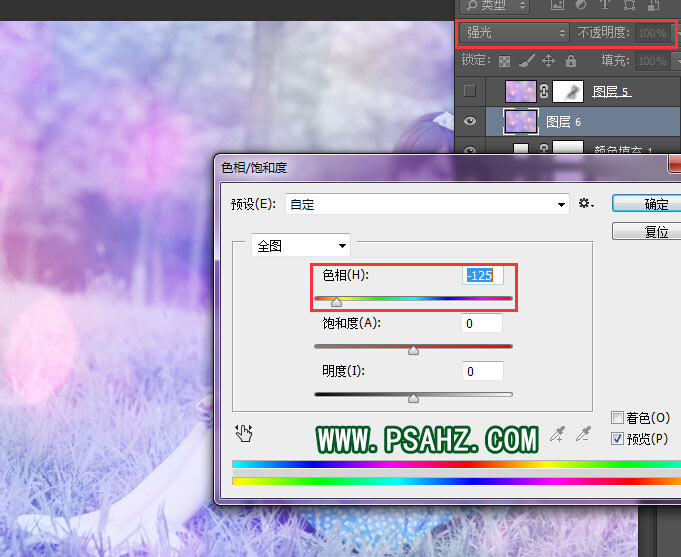Enable the 着色 (Colorize) checkbox

(618, 418)
